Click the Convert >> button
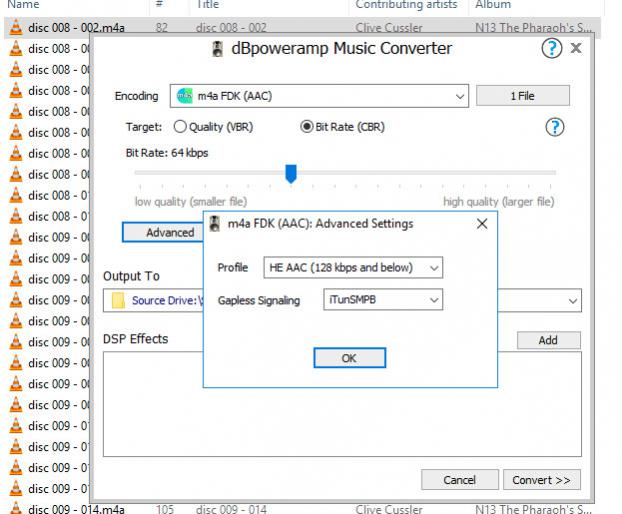Image resolution: width=622 pixels, height=514 pixels. (x=541, y=480)
